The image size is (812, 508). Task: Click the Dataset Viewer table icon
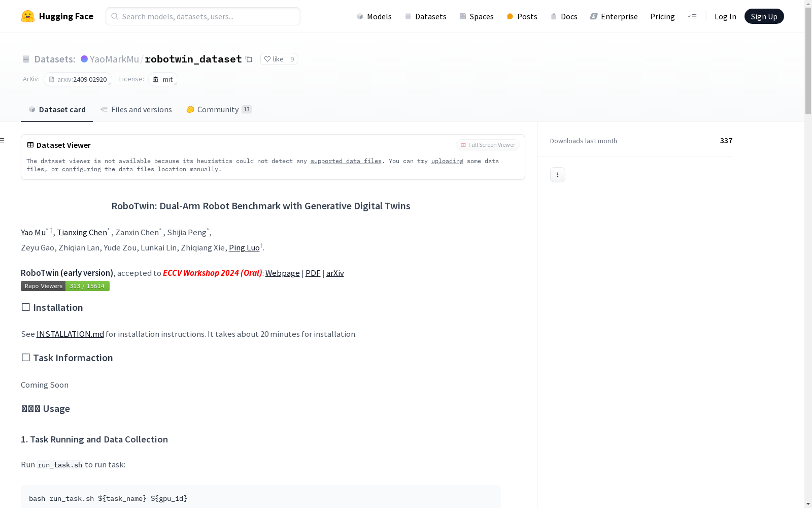[30, 145]
